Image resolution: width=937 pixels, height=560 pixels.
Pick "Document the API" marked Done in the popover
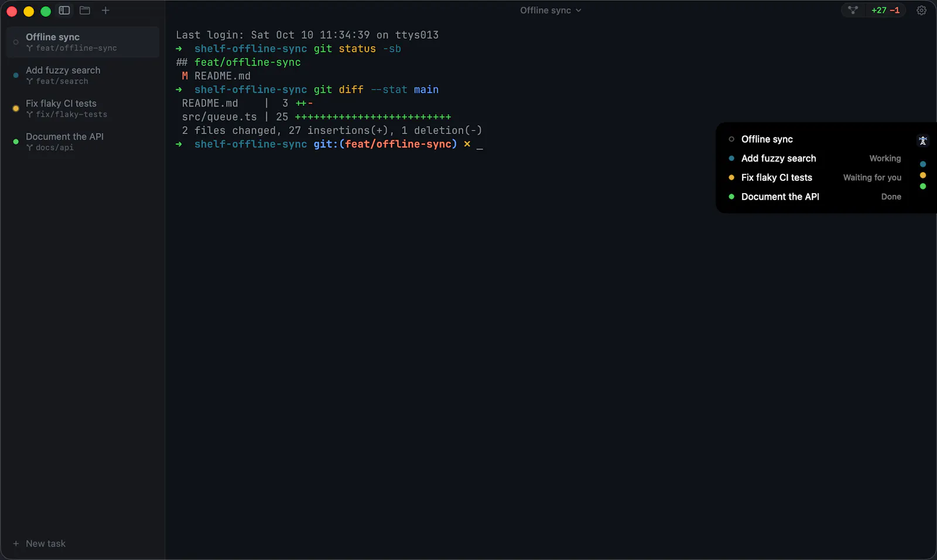815,197
